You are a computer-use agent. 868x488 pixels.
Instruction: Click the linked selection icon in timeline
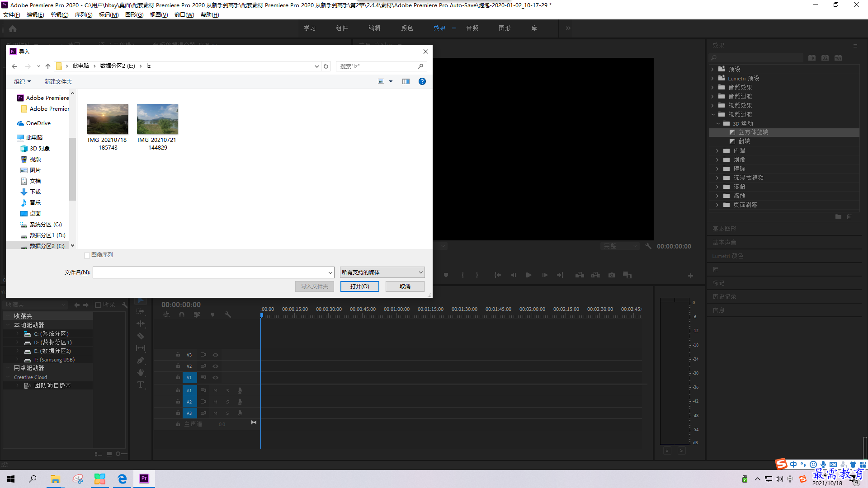click(x=197, y=314)
